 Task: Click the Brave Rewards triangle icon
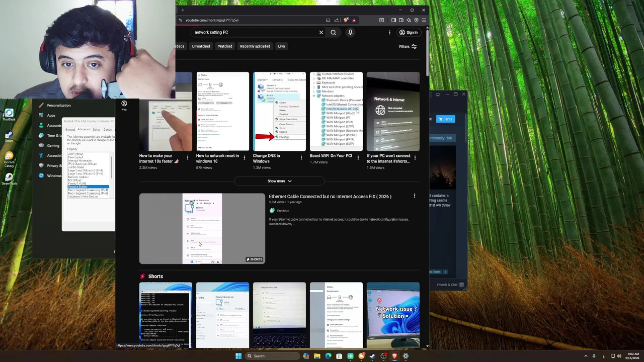(354, 20)
